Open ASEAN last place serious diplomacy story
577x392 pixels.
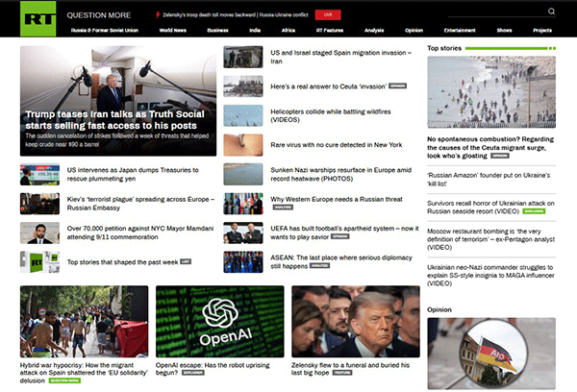341,262
